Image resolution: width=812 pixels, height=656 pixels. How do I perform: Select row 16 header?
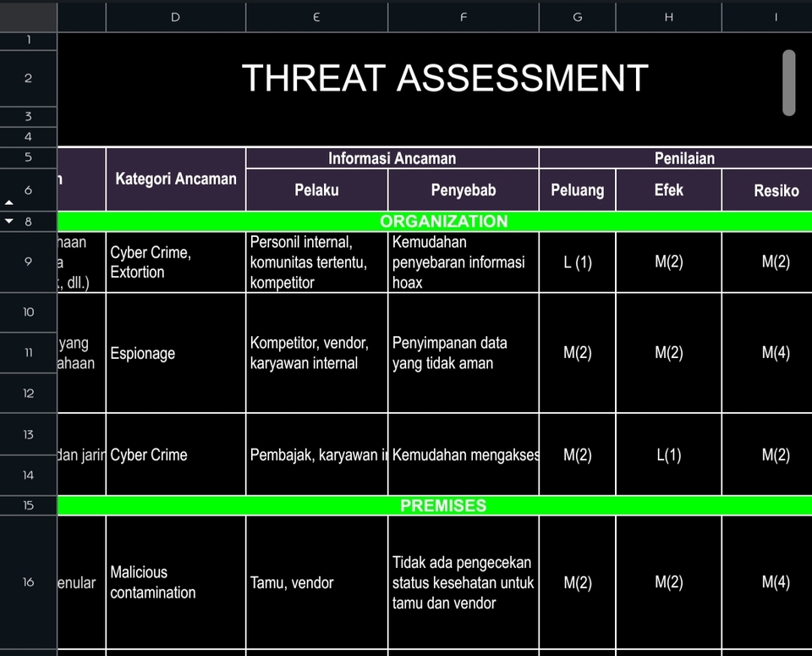tap(29, 582)
